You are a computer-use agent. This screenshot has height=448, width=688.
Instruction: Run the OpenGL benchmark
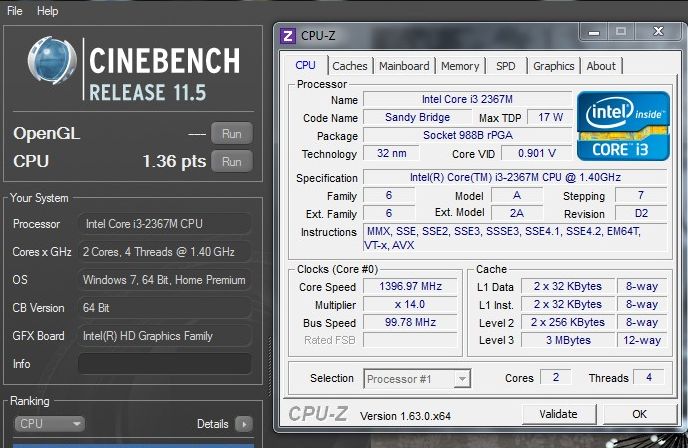pyautogui.click(x=231, y=133)
